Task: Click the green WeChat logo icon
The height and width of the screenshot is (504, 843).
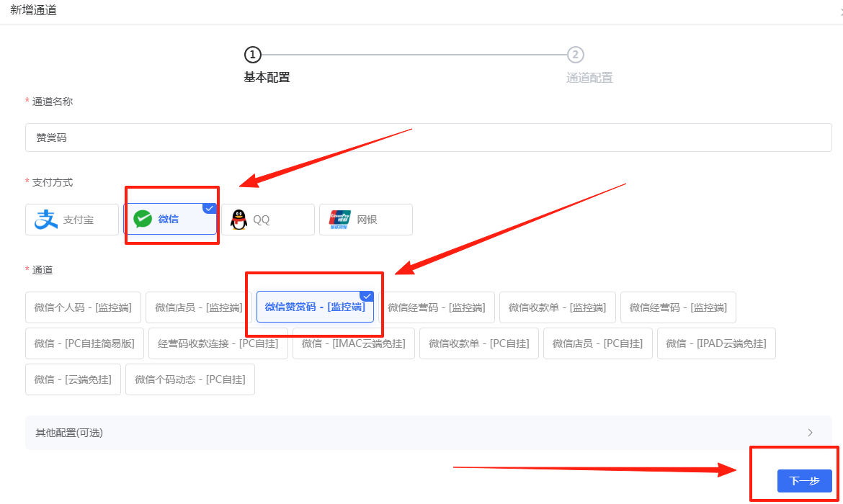Action: pyautogui.click(x=143, y=220)
